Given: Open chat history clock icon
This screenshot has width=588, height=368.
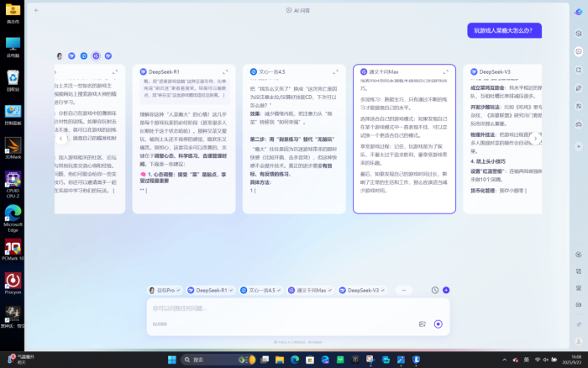Looking at the screenshot, I should pyautogui.click(x=435, y=290).
